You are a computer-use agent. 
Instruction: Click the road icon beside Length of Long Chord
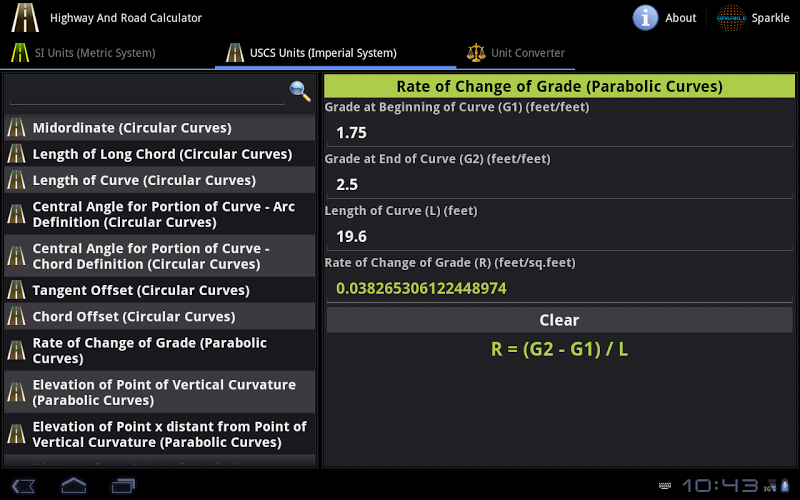pyautogui.click(x=16, y=154)
